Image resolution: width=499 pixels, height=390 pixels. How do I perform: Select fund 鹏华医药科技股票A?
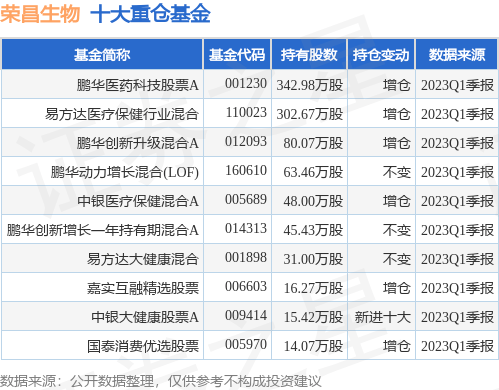(138, 85)
